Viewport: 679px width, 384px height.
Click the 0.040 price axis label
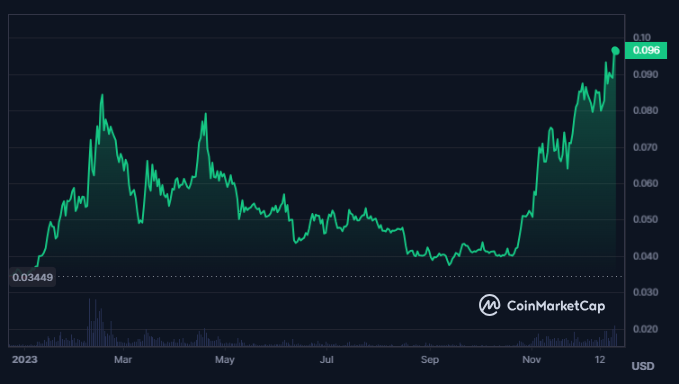click(645, 256)
